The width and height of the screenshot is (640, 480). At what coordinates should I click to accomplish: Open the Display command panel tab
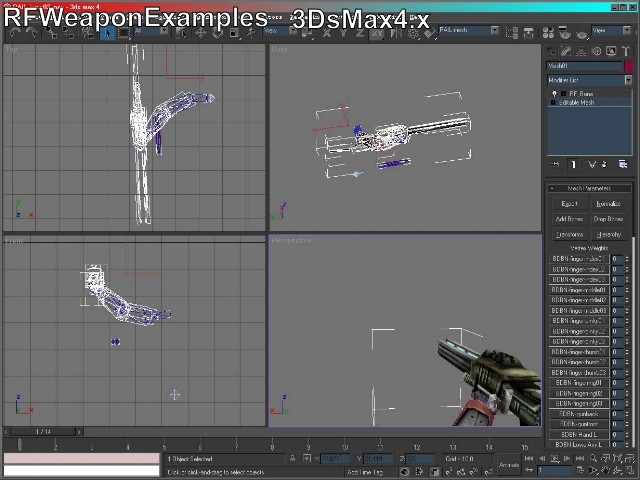(611, 51)
